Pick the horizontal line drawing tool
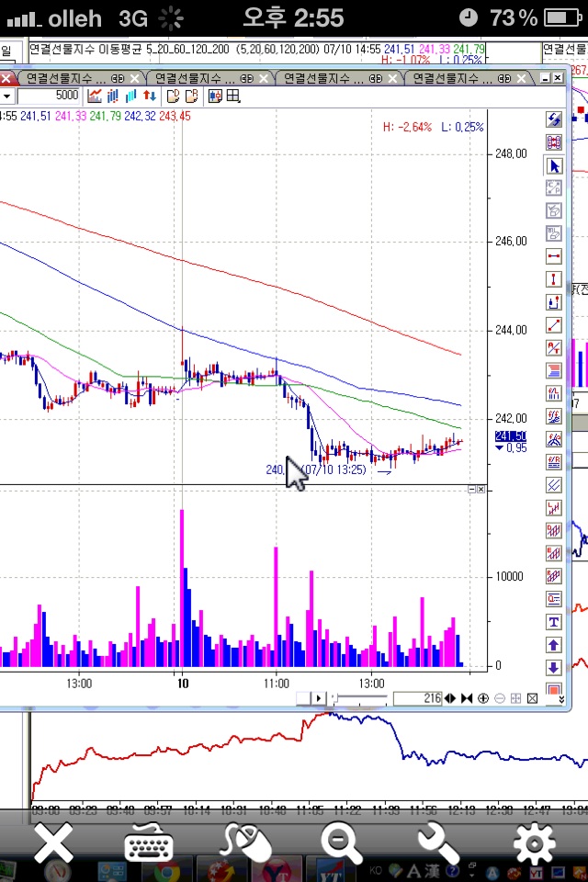This screenshot has height=882, width=588. tap(554, 255)
